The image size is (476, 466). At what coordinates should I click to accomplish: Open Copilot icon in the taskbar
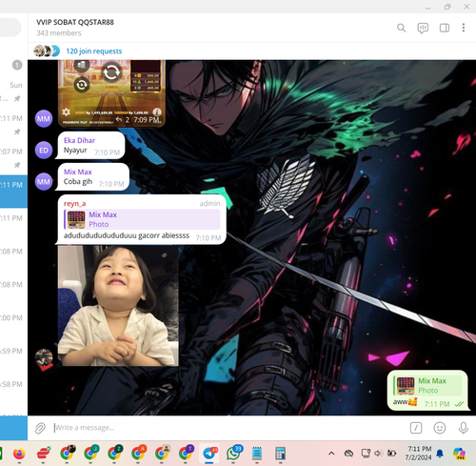click(x=459, y=454)
